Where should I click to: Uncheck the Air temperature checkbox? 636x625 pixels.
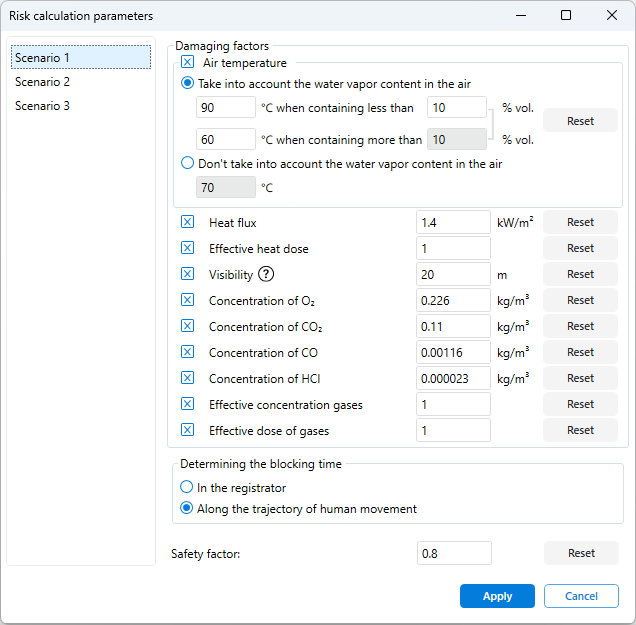(x=188, y=63)
